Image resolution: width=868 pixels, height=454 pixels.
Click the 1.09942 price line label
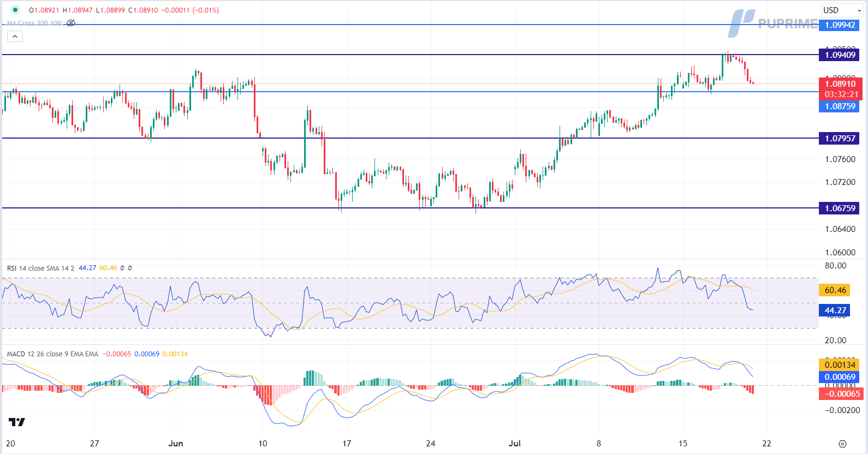pyautogui.click(x=840, y=25)
